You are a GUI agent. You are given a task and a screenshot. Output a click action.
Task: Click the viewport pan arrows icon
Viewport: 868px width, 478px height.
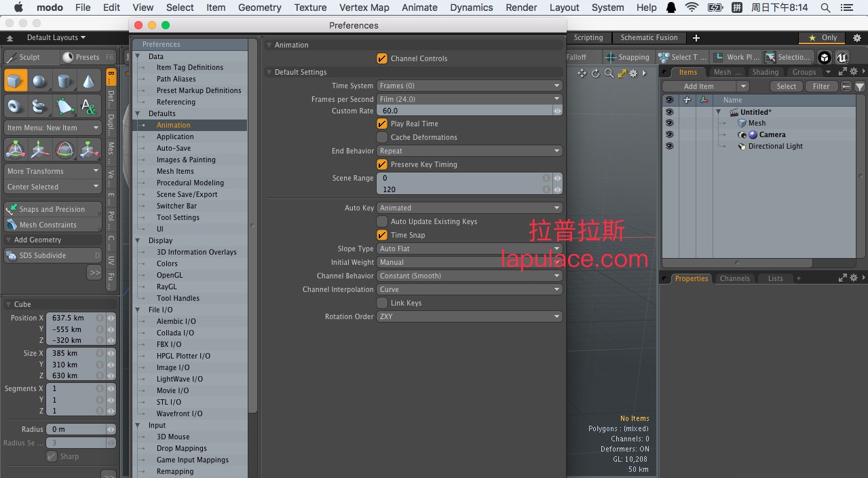click(582, 73)
